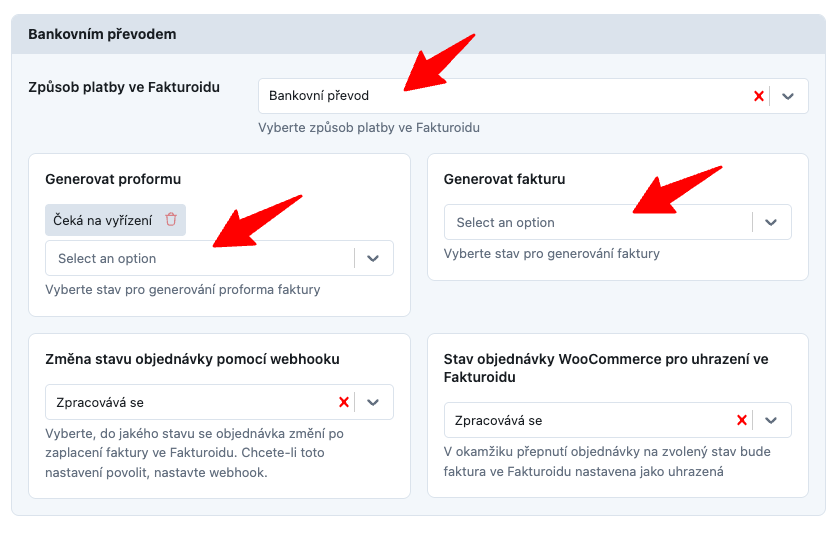This screenshot has width=836, height=534.
Task: Click the Generovat fakturu heading
Action: coord(504,179)
